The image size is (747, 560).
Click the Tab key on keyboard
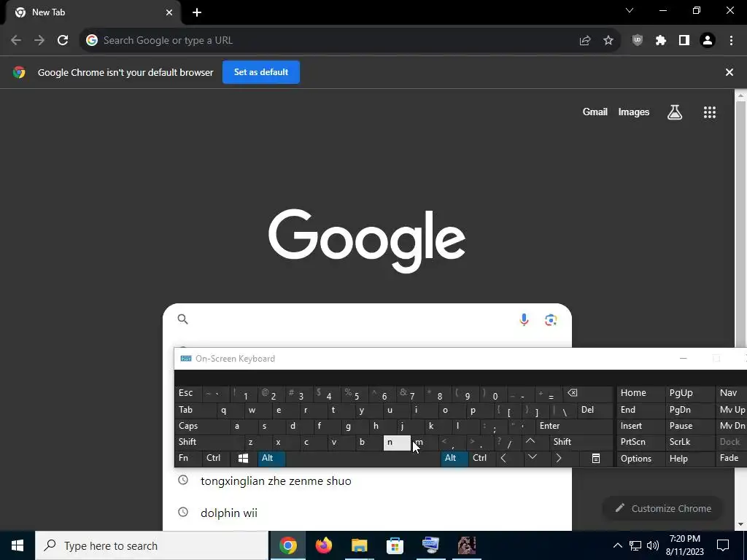(x=196, y=410)
